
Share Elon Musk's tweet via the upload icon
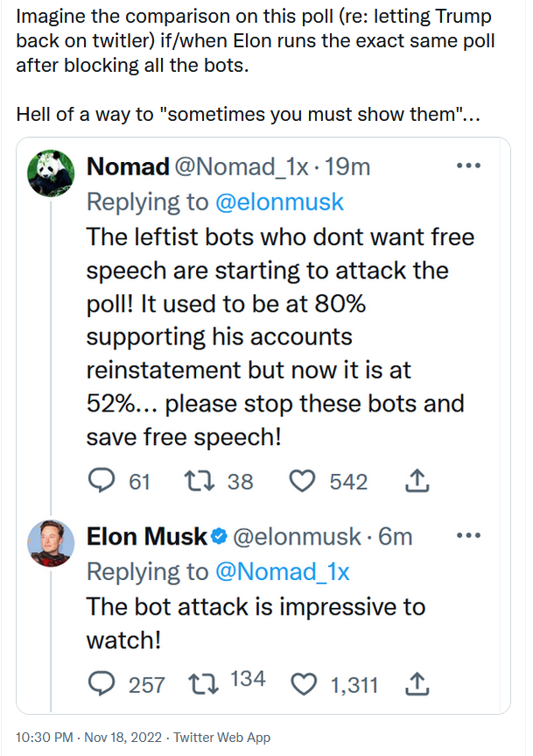(417, 683)
